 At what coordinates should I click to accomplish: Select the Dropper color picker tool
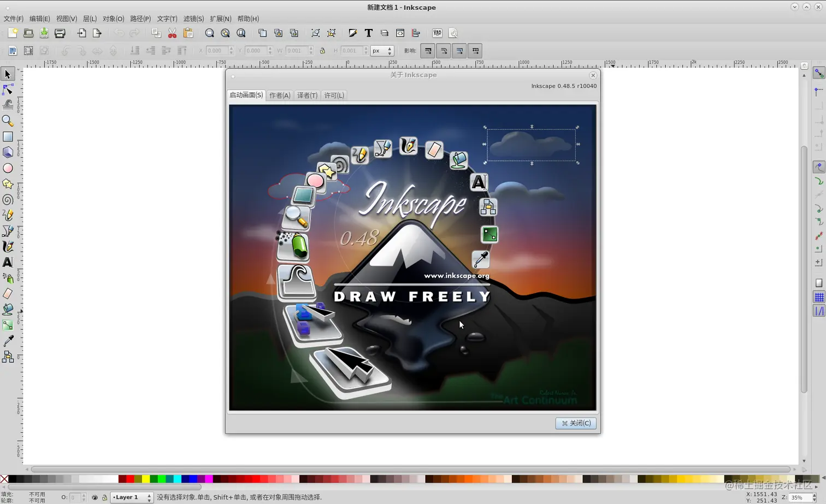tap(8, 341)
